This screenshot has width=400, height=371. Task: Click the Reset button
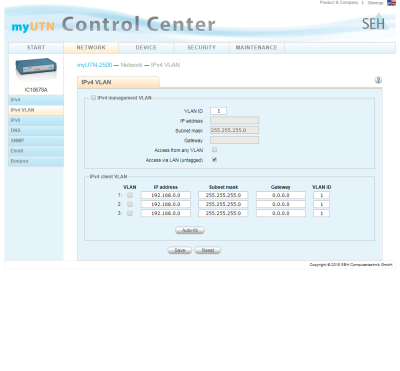pyautogui.click(x=208, y=250)
